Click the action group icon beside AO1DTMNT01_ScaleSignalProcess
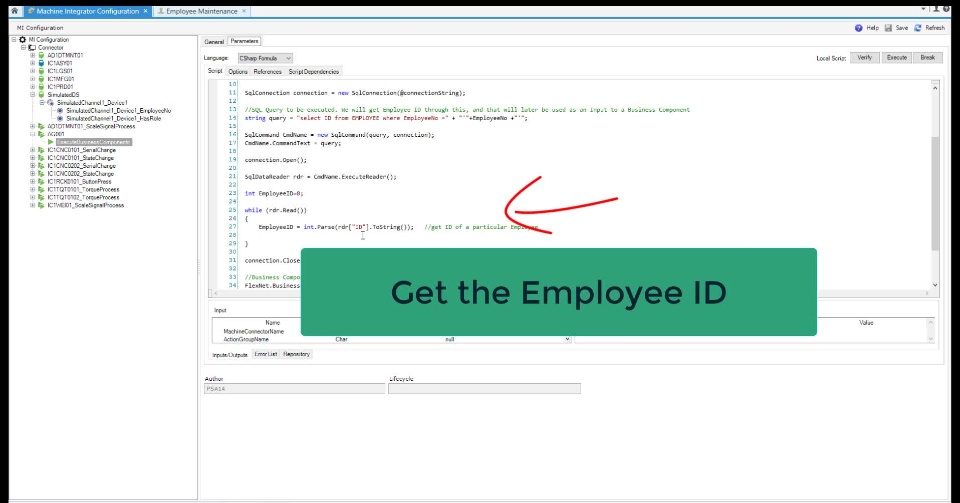This screenshot has height=503, width=960. pos(41,127)
